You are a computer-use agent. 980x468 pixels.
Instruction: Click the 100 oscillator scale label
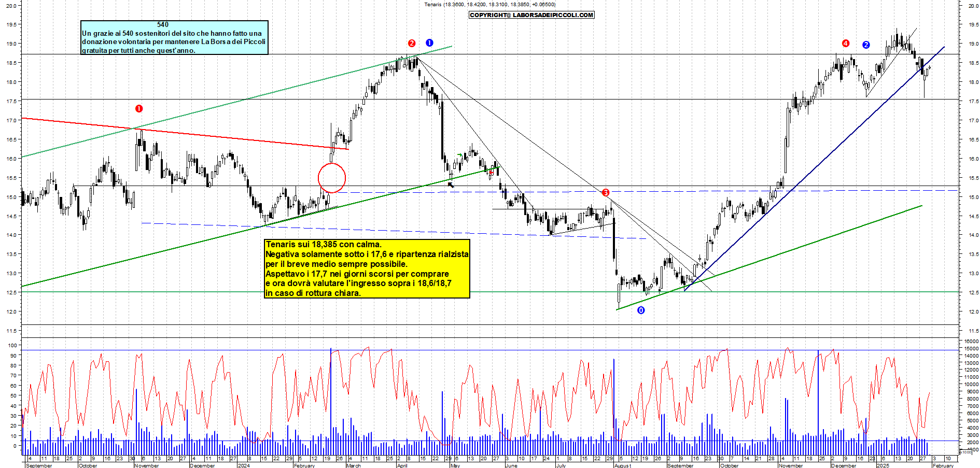(x=12, y=346)
